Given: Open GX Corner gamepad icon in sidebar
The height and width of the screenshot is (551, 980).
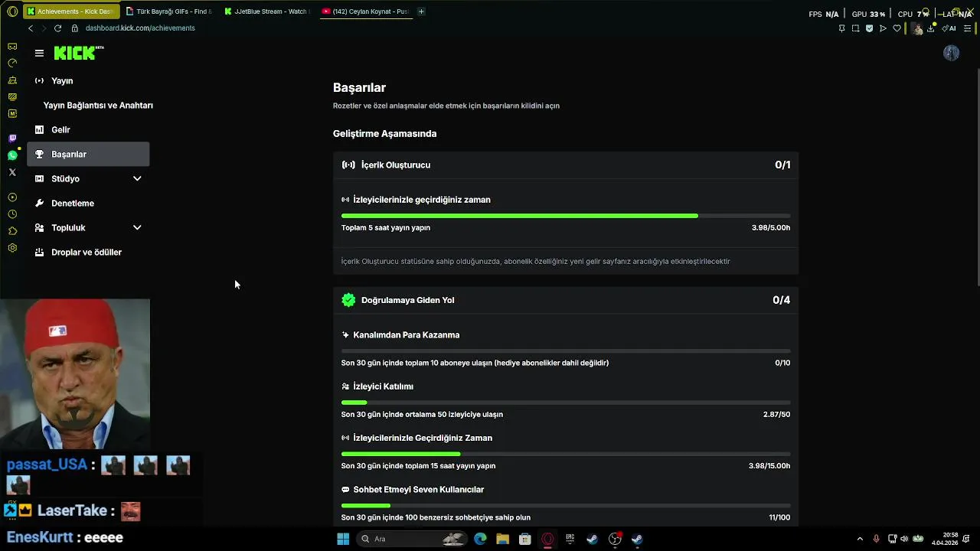Looking at the screenshot, I should pos(12,47).
